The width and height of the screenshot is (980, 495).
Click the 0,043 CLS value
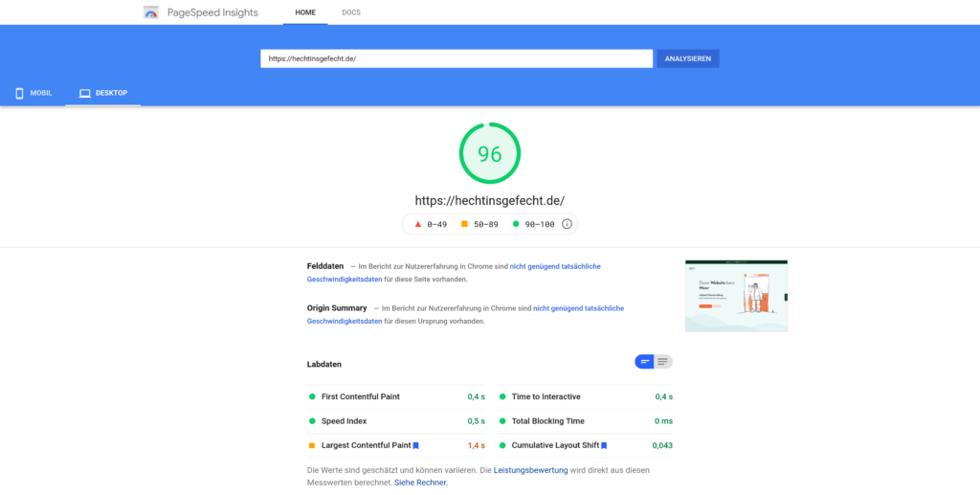click(662, 445)
